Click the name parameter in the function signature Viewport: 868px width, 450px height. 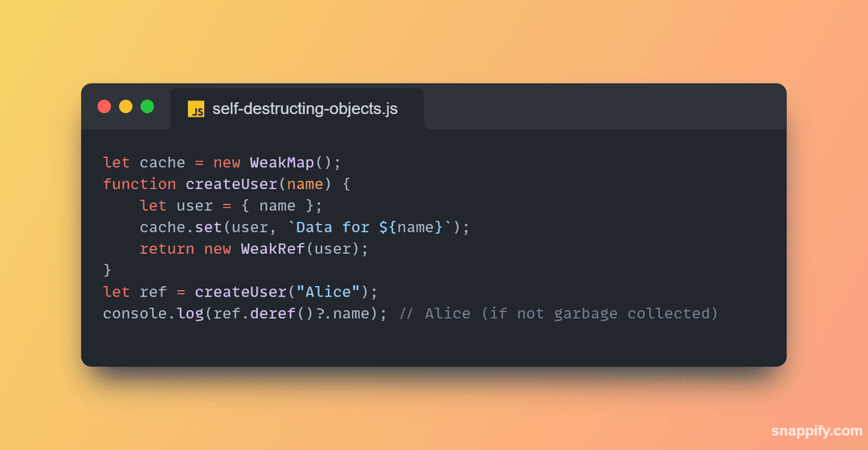(x=305, y=184)
